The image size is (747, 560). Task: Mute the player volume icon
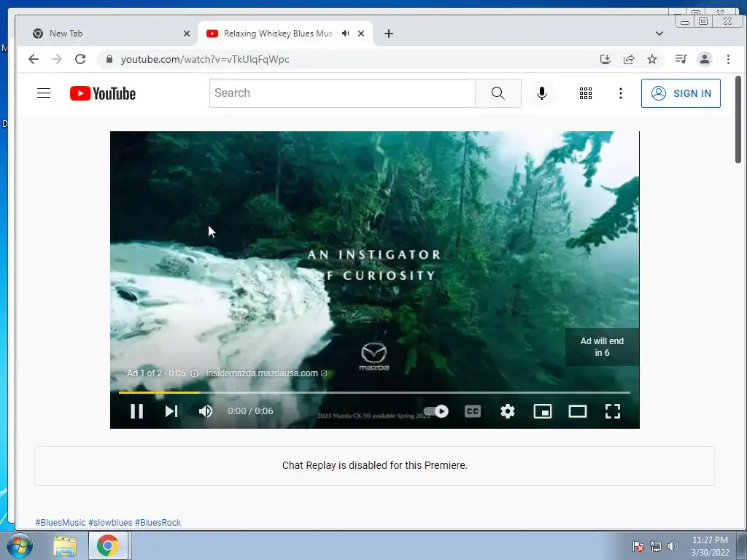[x=206, y=411]
